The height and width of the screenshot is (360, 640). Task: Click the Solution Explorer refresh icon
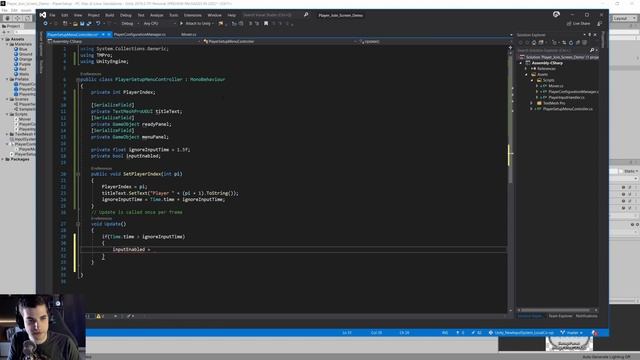click(x=571, y=42)
